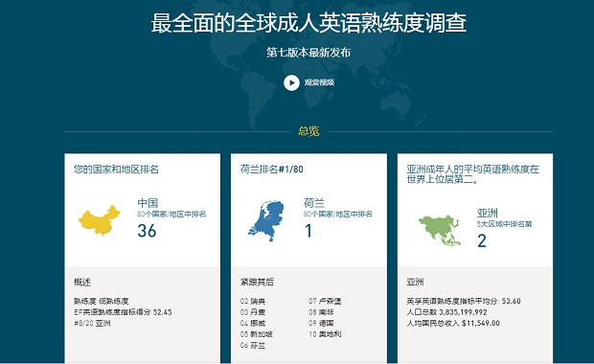Image resolution: width=594 pixels, height=364 pixels.
Task: Click the 亚洲成年人的平均英语熟练度 card heading
Action: click(472, 174)
